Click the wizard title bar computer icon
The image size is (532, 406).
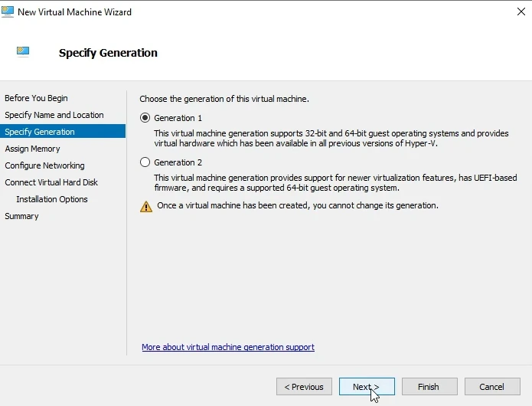(8, 11)
